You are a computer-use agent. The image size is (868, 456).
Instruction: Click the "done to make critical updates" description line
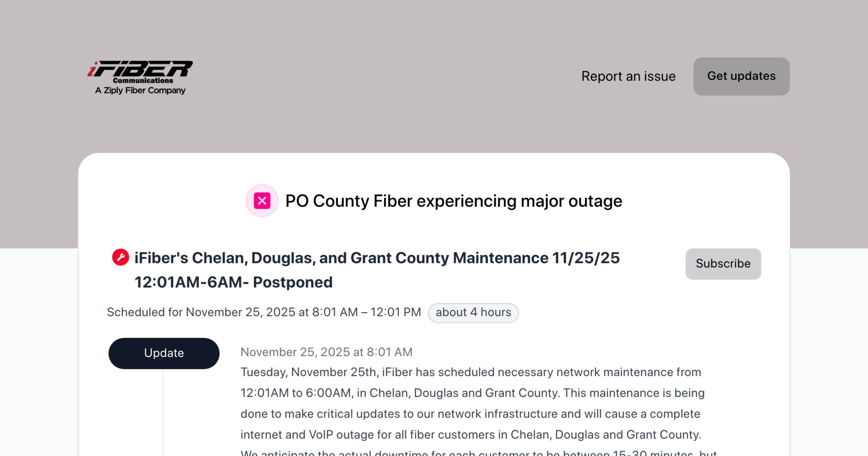470,414
